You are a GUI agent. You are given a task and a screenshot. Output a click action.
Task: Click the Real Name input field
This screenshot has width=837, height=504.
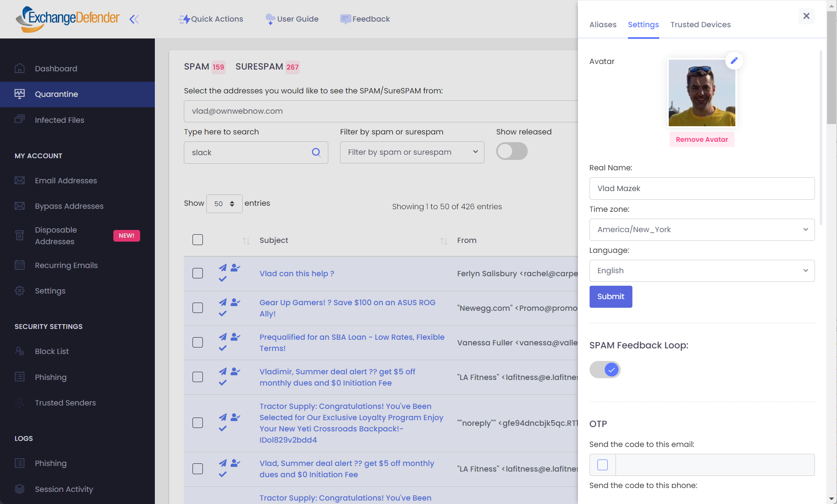coord(702,188)
